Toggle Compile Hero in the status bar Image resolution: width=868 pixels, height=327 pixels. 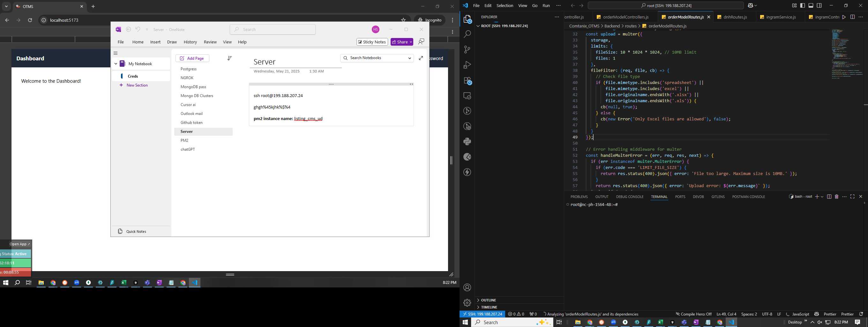click(693, 314)
